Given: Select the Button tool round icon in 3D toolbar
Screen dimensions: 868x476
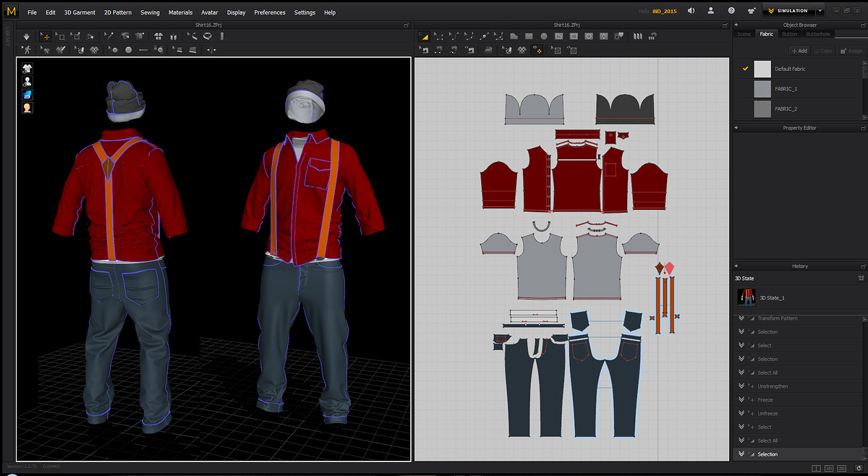Looking at the screenshot, I should pyautogui.click(x=127, y=50).
